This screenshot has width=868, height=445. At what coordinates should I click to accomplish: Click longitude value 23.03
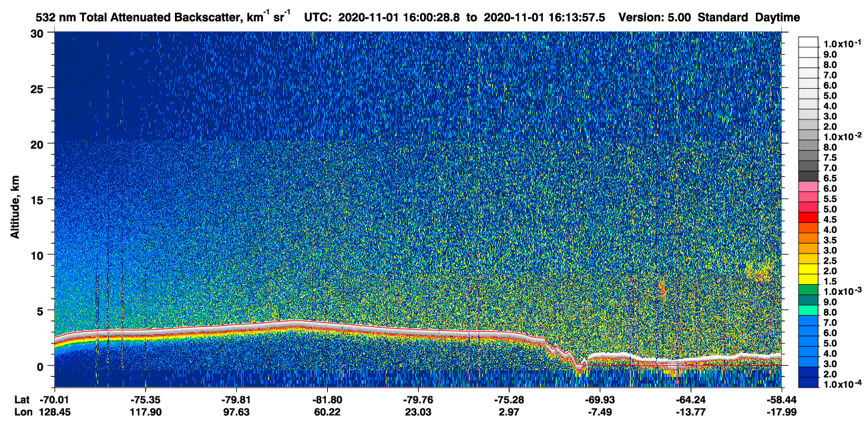coord(418,412)
